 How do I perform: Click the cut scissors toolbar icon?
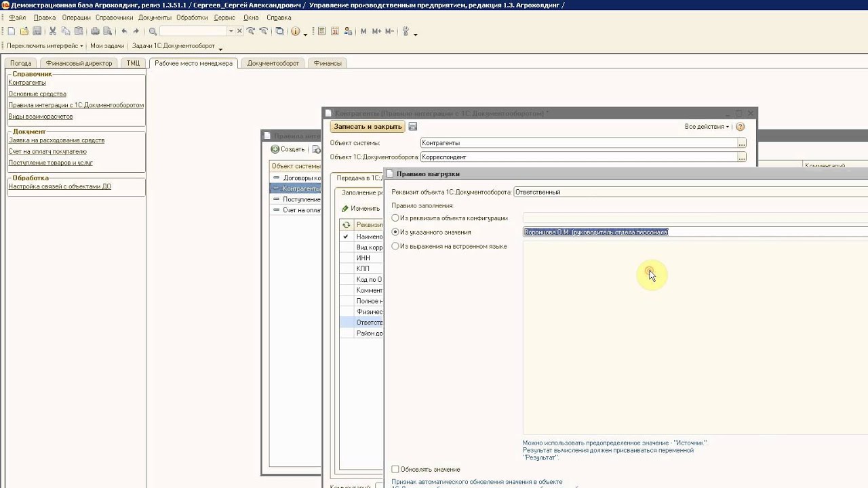(53, 31)
